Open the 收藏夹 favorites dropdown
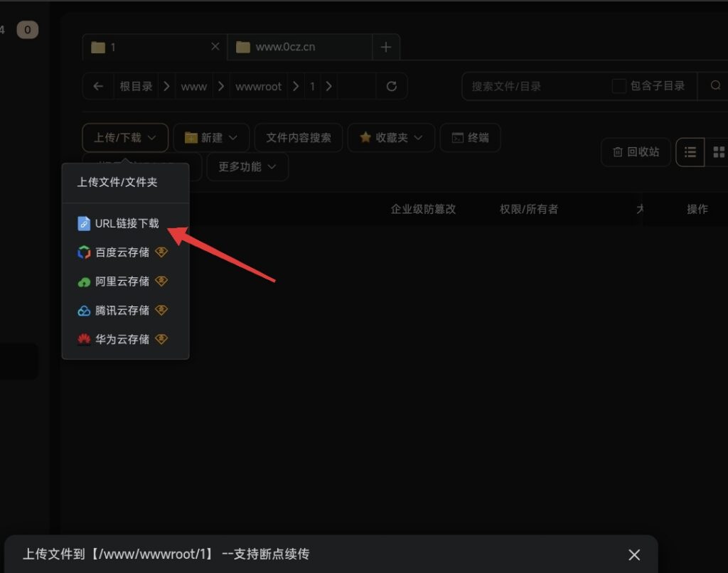728x573 pixels. coord(391,138)
